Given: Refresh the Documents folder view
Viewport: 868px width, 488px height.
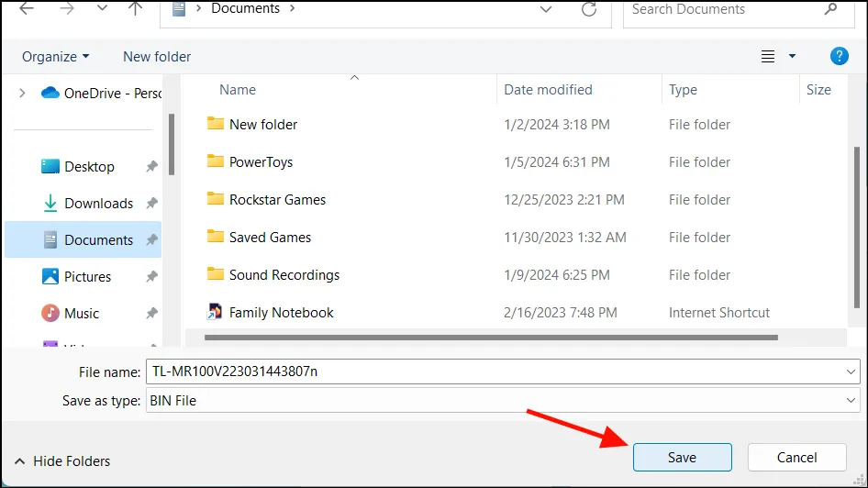Looking at the screenshot, I should coord(589,9).
